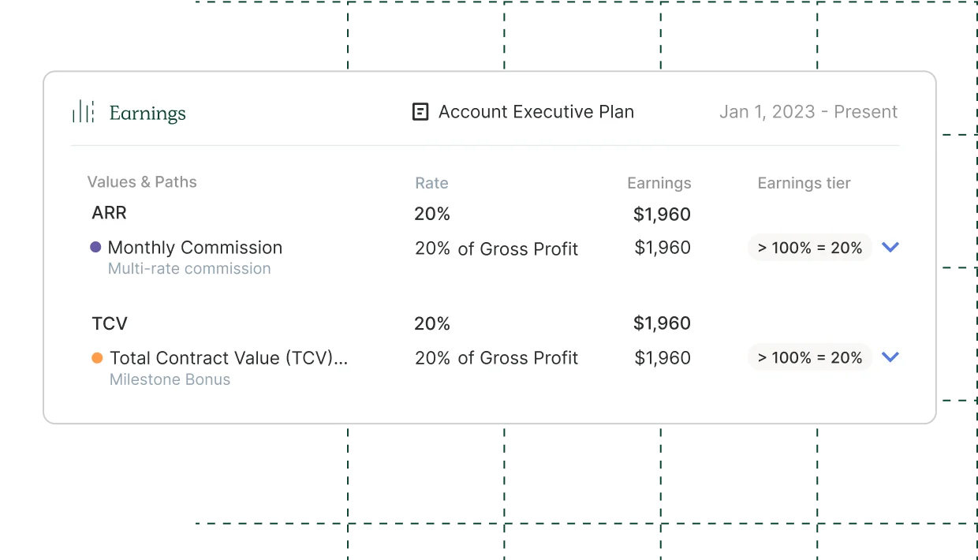The width and height of the screenshot is (978, 560).
Task: Open the Total Contract Value (TCV) item
Action: point(229,358)
